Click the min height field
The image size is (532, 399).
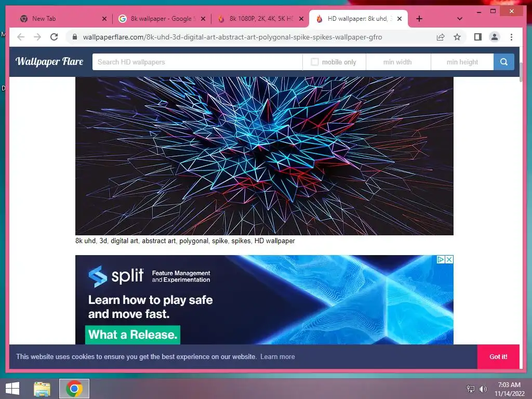pyautogui.click(x=462, y=62)
